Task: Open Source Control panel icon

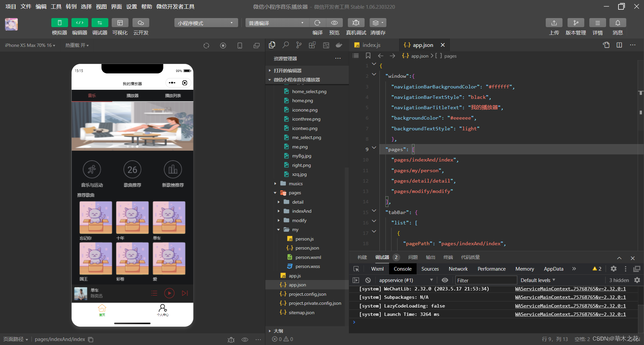Action: point(299,45)
